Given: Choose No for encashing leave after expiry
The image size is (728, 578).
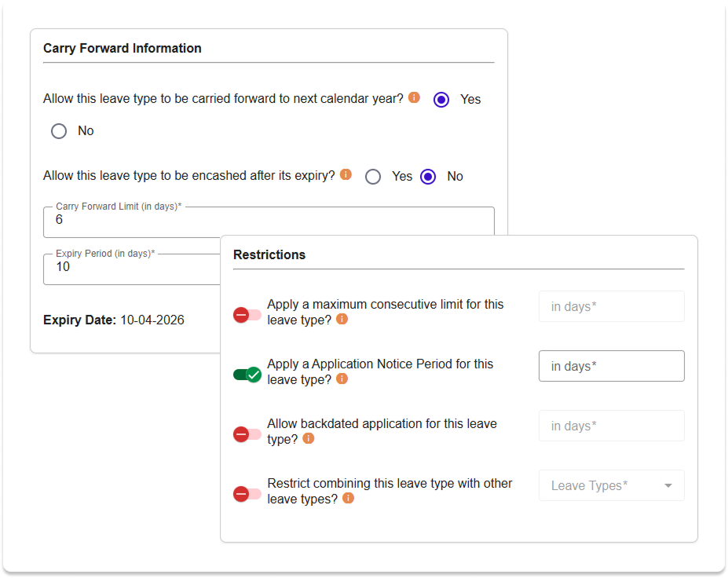Looking at the screenshot, I should click(x=428, y=177).
